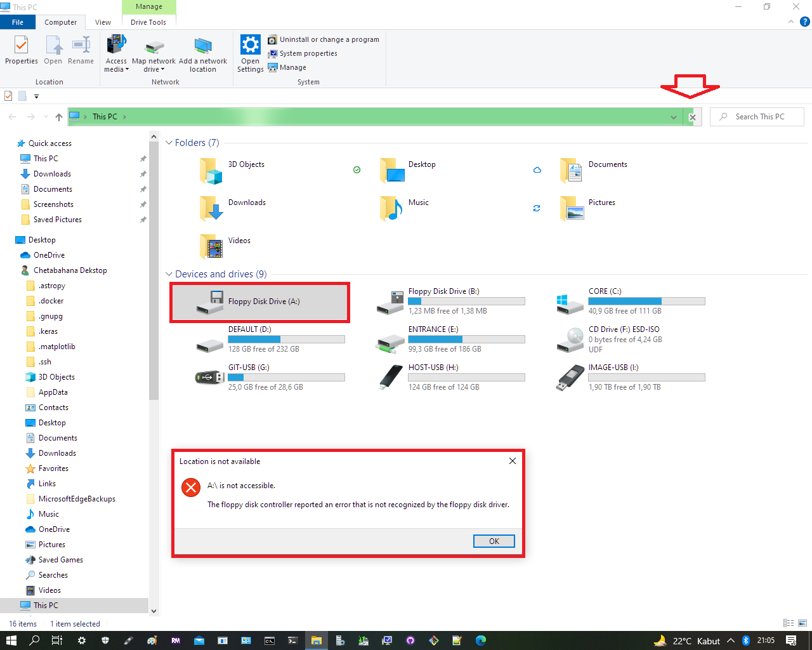Select the IMAGE-USB (I:) drive
Image resolution: width=812 pixels, height=650 pixels.
coord(632,378)
